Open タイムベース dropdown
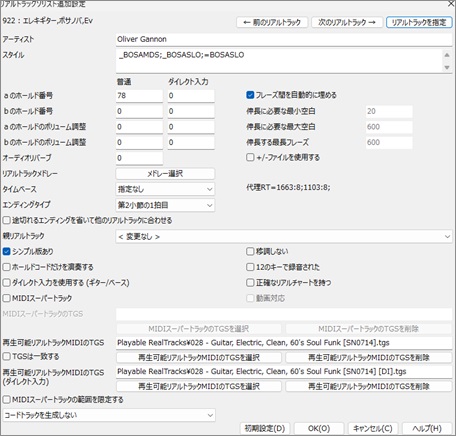This screenshot has height=436, width=456. 165,189
